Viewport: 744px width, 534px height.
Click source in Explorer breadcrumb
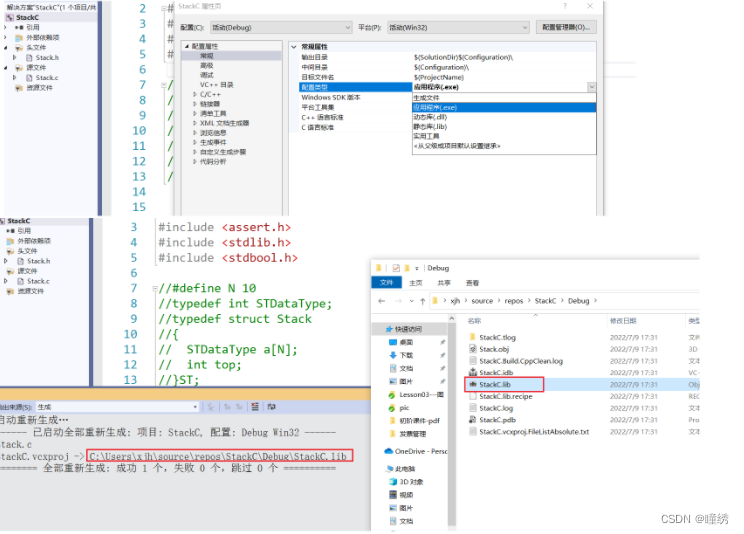point(482,301)
